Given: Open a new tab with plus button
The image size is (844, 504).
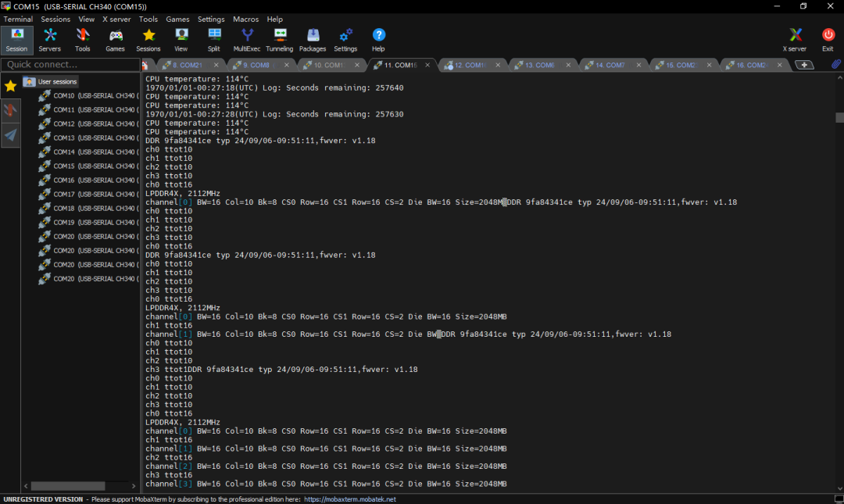Looking at the screenshot, I should coord(804,65).
